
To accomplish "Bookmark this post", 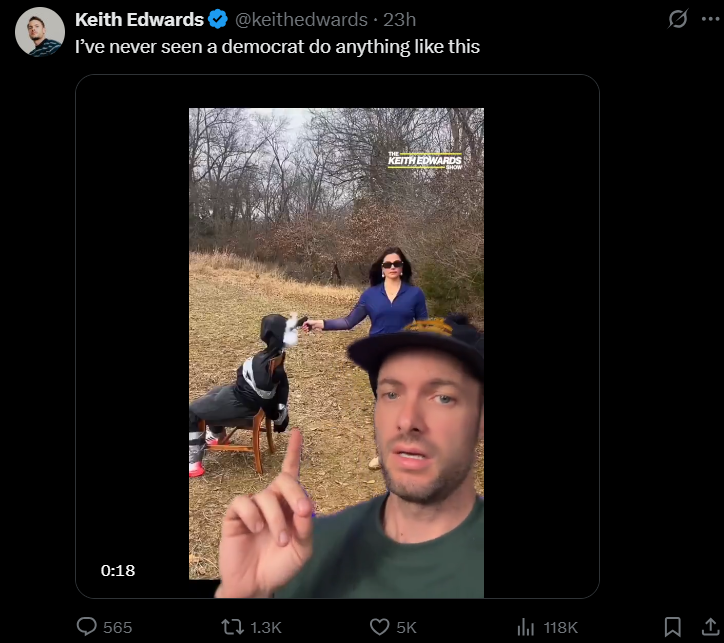I will pyautogui.click(x=672, y=627).
